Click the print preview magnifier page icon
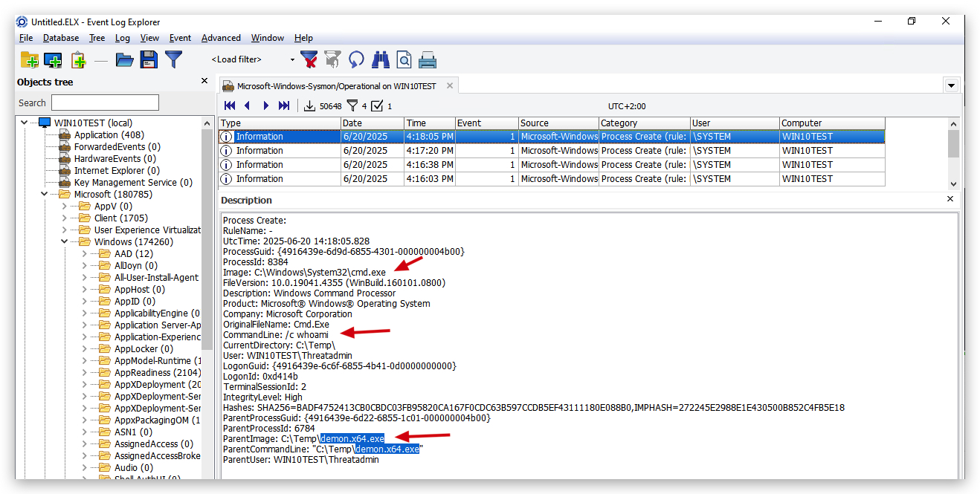 pos(404,59)
